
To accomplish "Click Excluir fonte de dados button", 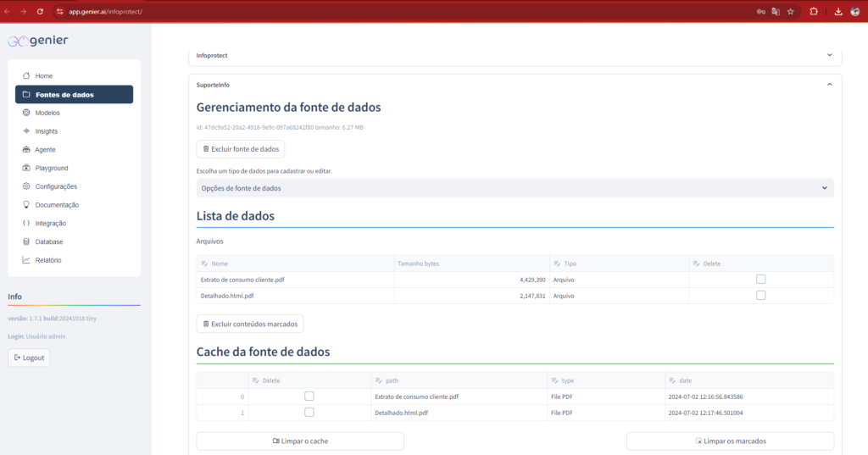I will [x=240, y=149].
